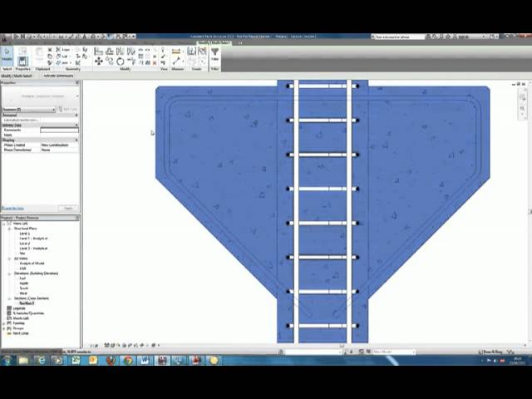Open the North elevation view
This screenshot has width=532, height=399.
click(24, 283)
